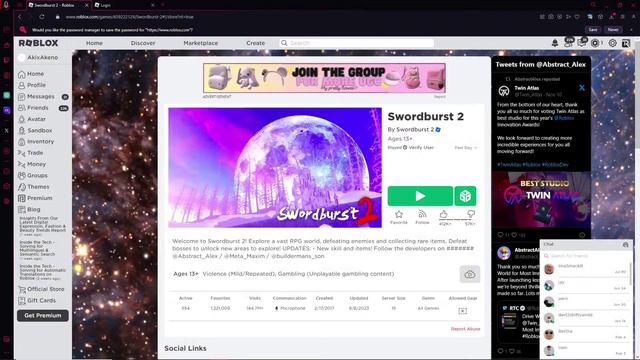Open Sandbox in left sidebar
Image resolution: width=640 pixels, height=360 pixels.
(x=40, y=131)
